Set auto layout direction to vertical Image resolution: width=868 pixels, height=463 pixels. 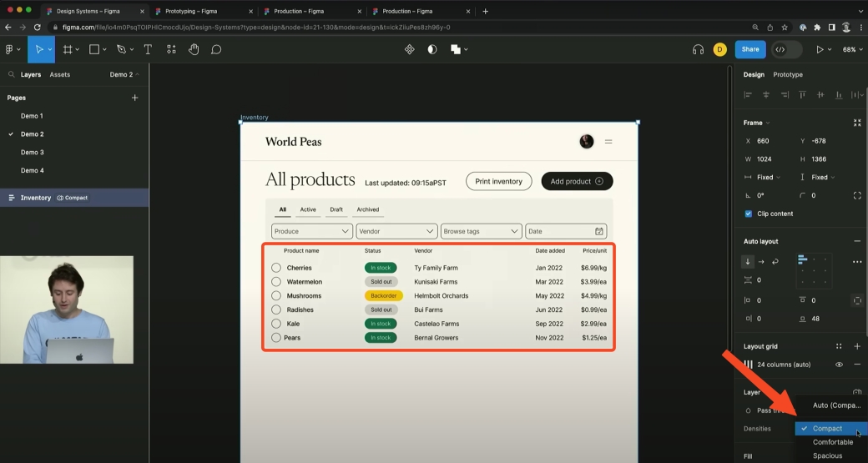pyautogui.click(x=748, y=262)
